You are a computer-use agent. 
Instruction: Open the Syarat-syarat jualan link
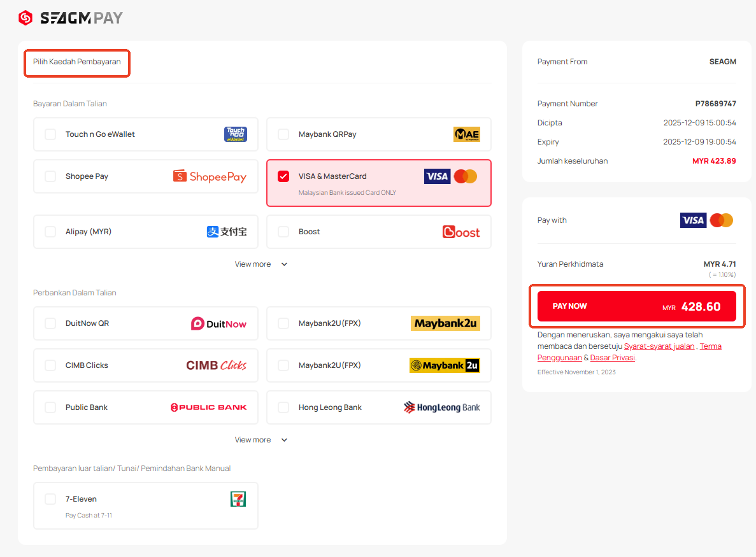point(659,346)
